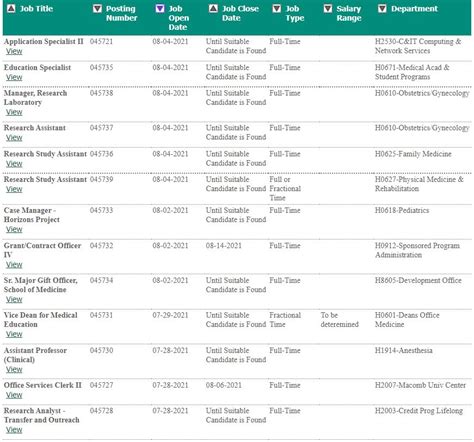Click the salary text To be determined

tap(340, 320)
